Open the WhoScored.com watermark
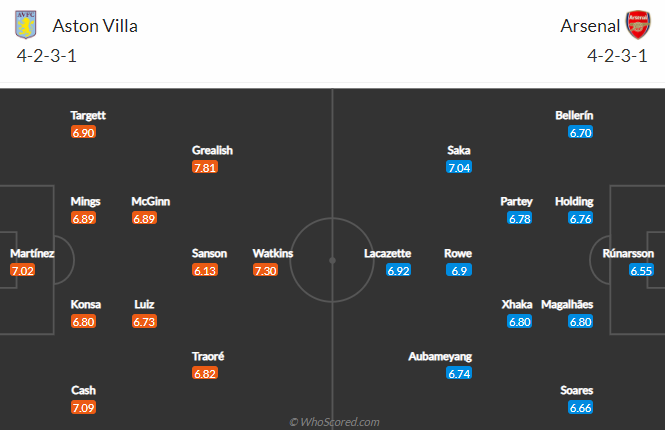 334,422
